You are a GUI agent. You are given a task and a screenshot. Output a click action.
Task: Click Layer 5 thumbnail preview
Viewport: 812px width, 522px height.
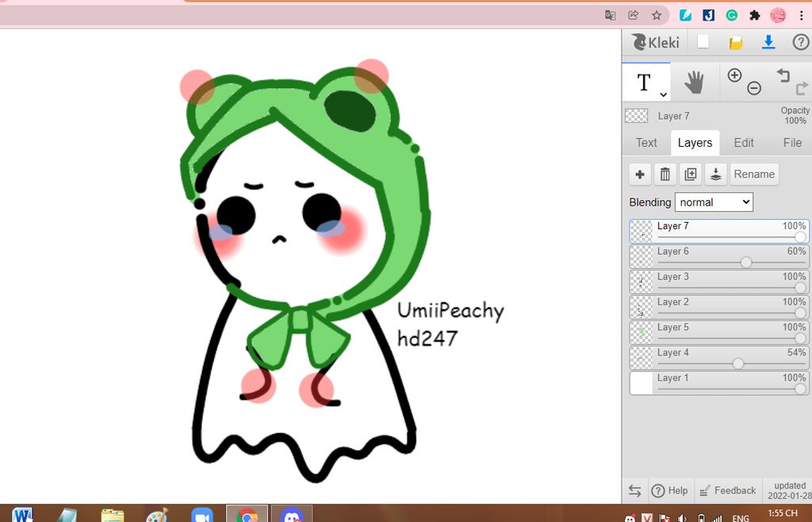tap(642, 333)
